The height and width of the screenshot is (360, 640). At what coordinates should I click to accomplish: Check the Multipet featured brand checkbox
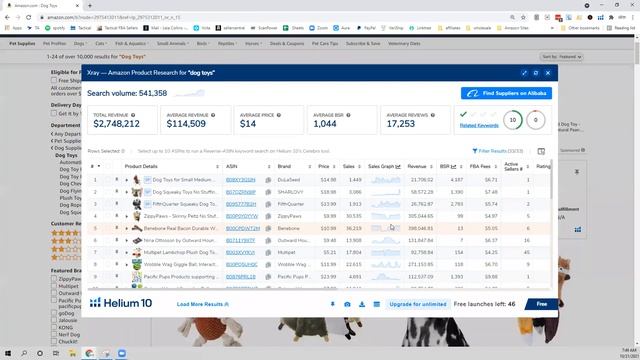(x=54, y=286)
